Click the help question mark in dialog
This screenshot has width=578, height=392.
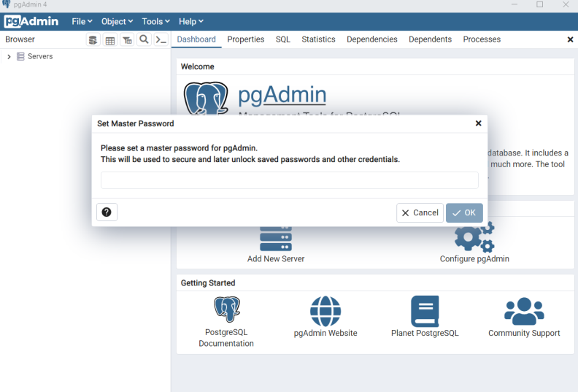tap(107, 212)
